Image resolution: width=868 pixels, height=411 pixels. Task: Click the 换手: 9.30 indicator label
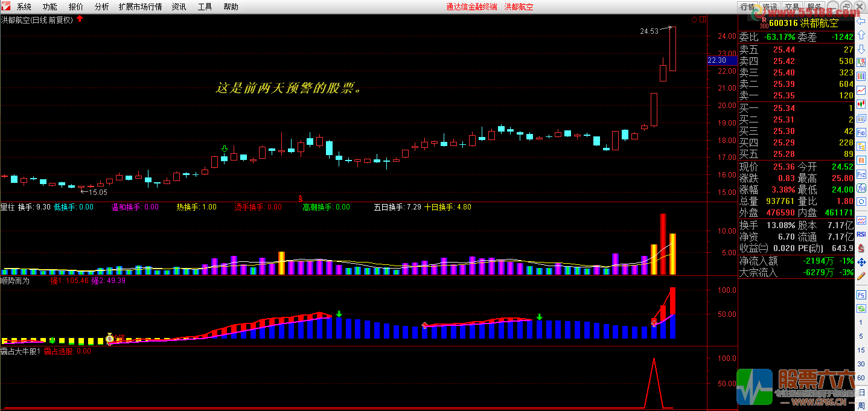coord(34,207)
